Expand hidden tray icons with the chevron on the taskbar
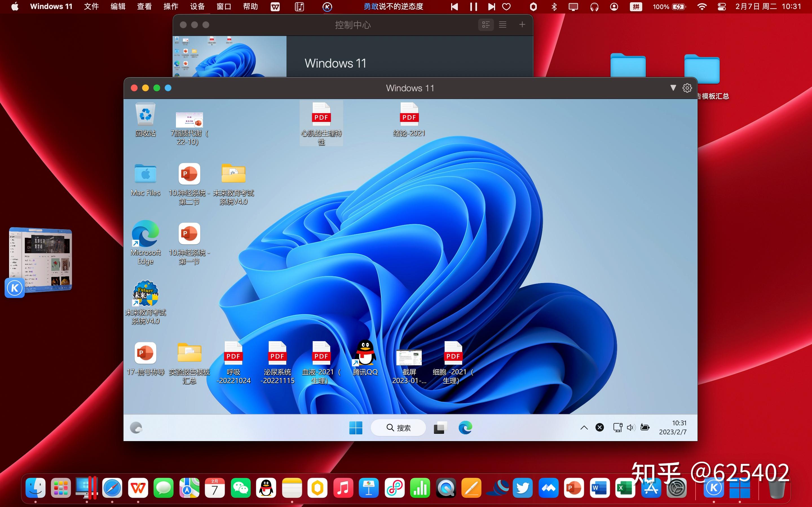 click(584, 427)
